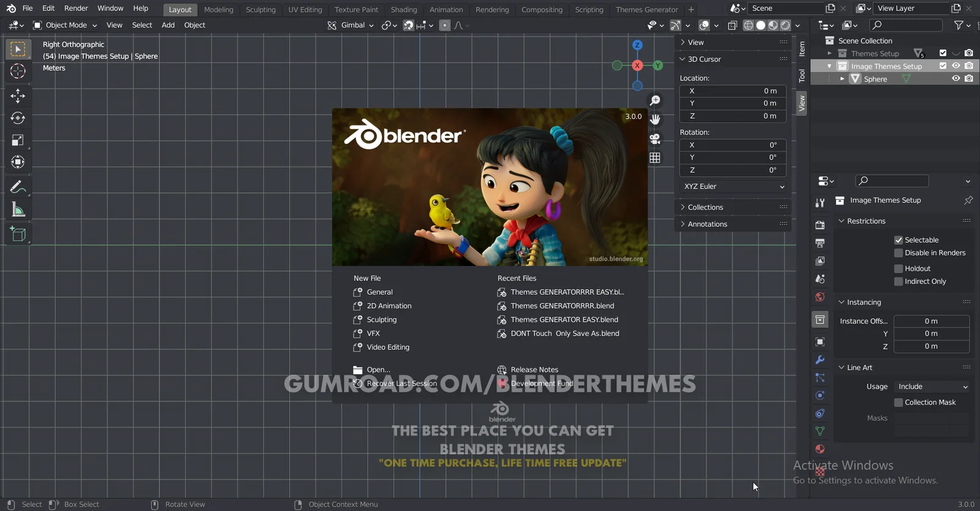The image size is (980, 511).
Task: Activate the Scale tool
Action: [18, 140]
